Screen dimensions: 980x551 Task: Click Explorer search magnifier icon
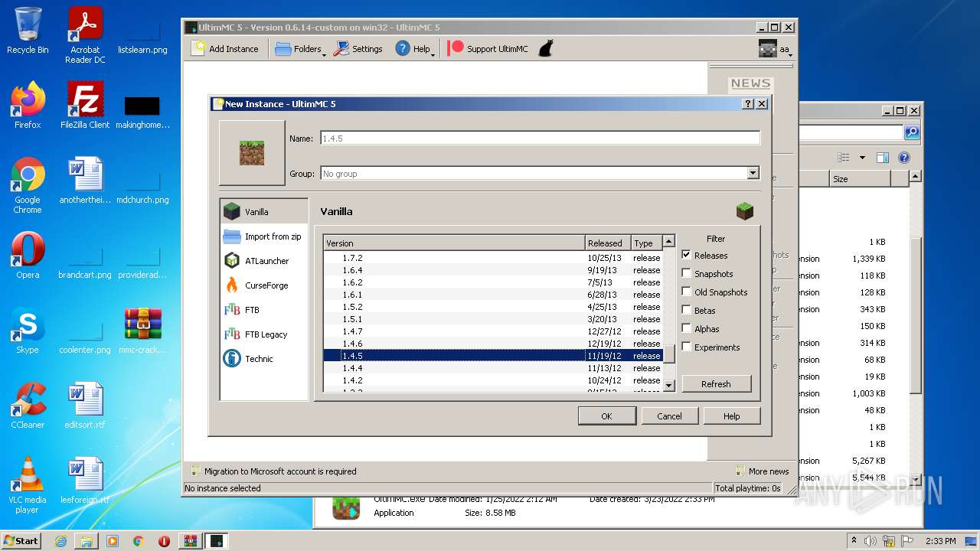(912, 132)
